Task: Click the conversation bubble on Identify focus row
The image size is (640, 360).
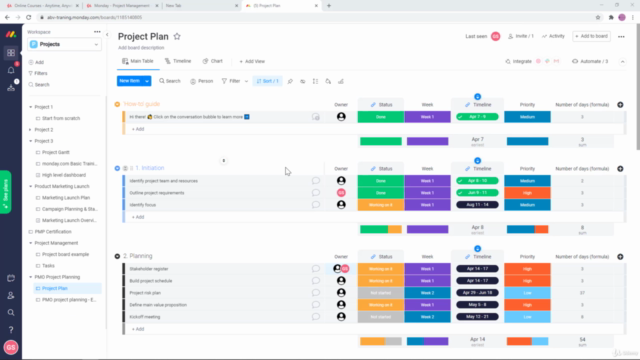Action: click(x=316, y=204)
